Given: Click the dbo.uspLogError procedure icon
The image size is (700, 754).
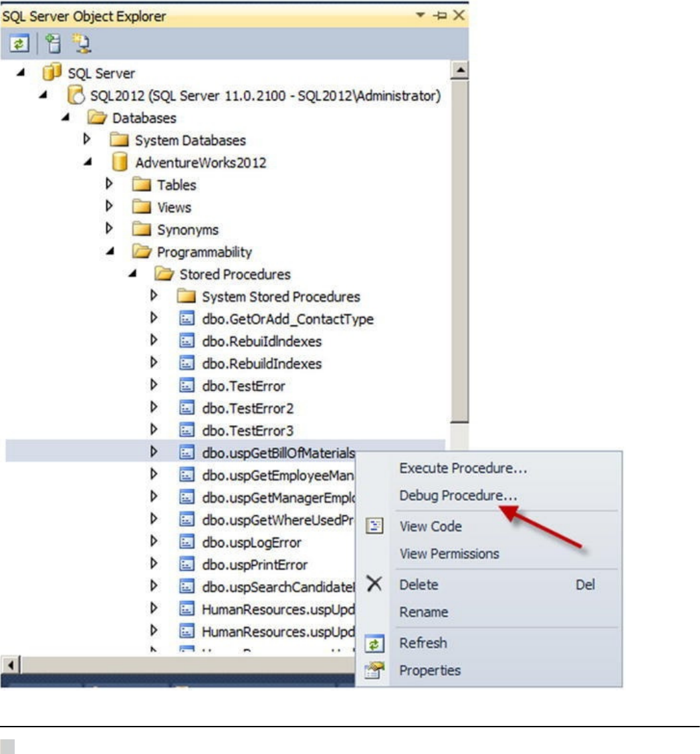Looking at the screenshot, I should point(187,542).
